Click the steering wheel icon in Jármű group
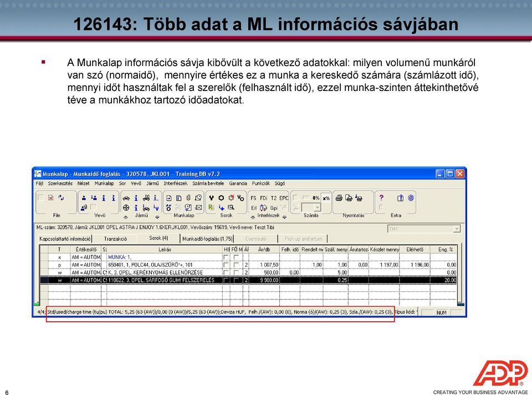This screenshot has height=395, width=532. pyautogui.click(x=126, y=207)
